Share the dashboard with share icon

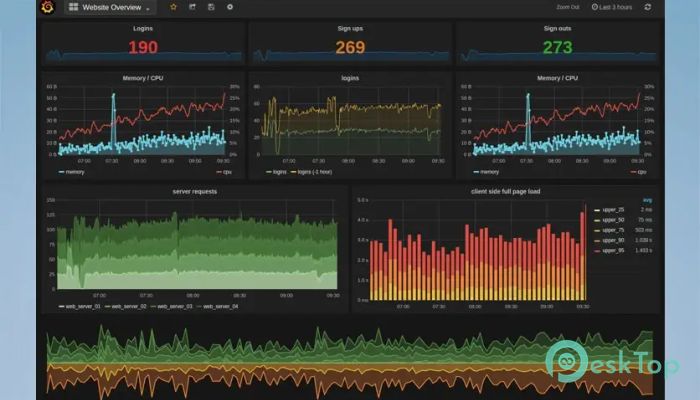click(x=192, y=7)
